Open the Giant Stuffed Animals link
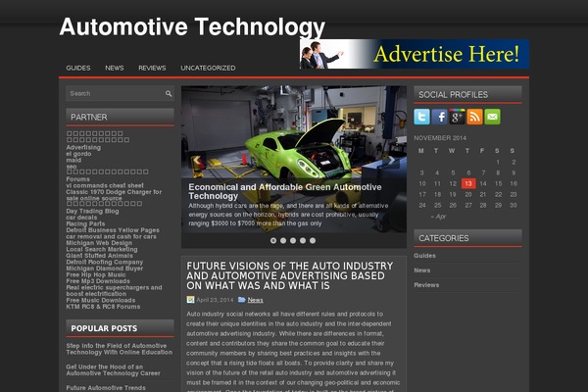This screenshot has width=588, height=392. [99, 256]
